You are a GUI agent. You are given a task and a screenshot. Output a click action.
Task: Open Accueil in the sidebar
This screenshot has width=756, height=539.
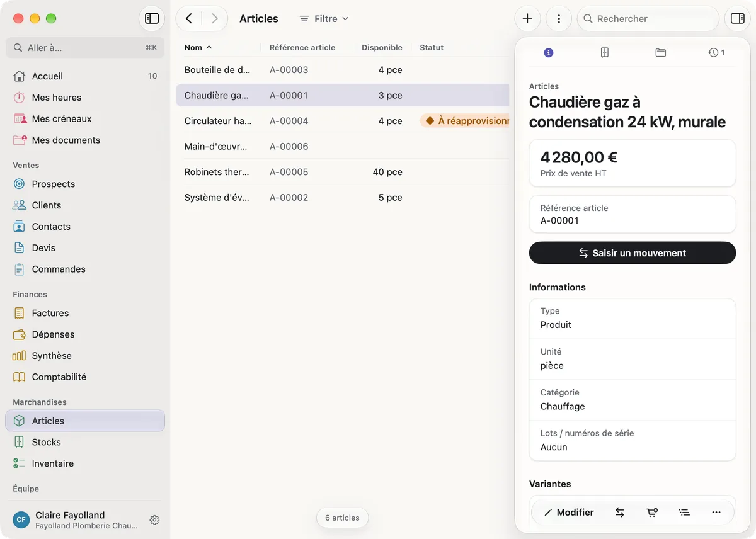pos(85,76)
